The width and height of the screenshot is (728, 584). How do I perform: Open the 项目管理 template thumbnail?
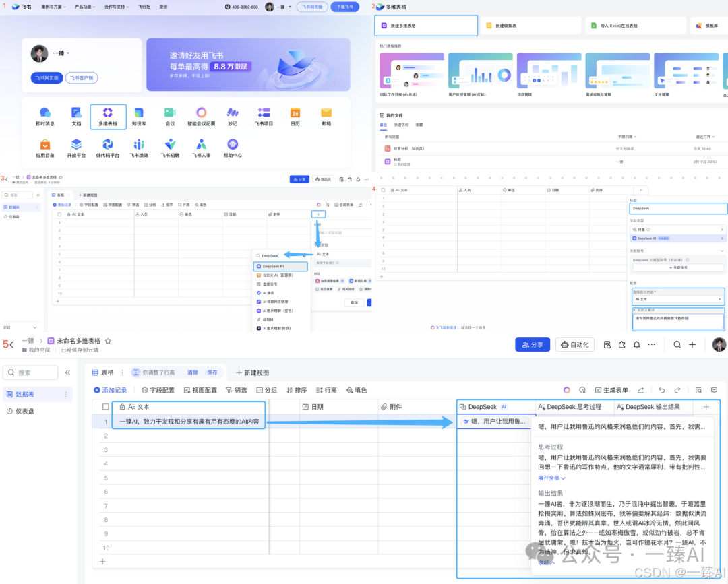549,70
